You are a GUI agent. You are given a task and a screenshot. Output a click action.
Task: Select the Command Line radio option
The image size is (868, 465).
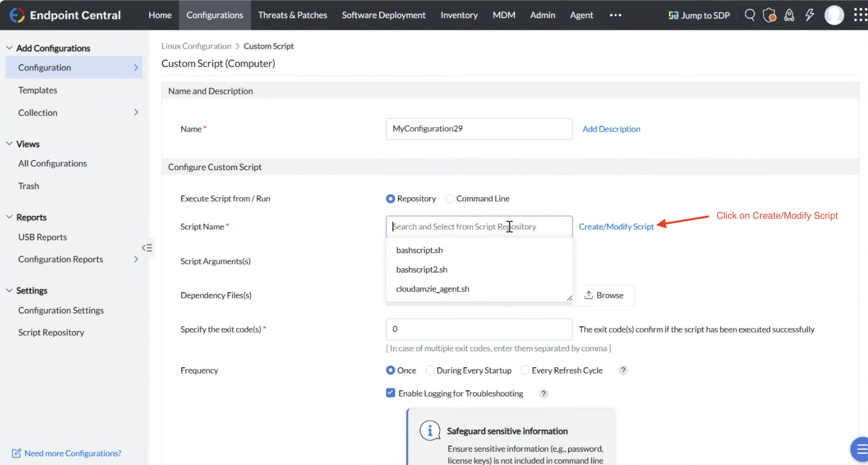(x=450, y=199)
